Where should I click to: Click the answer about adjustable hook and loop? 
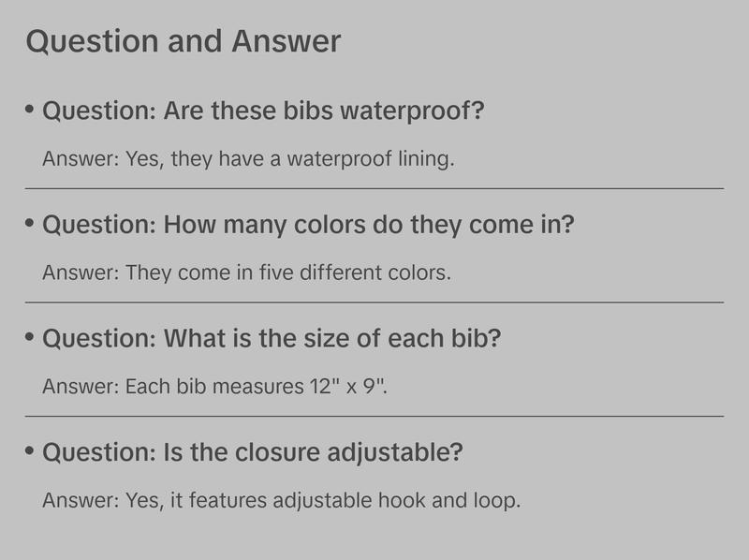coord(281,501)
